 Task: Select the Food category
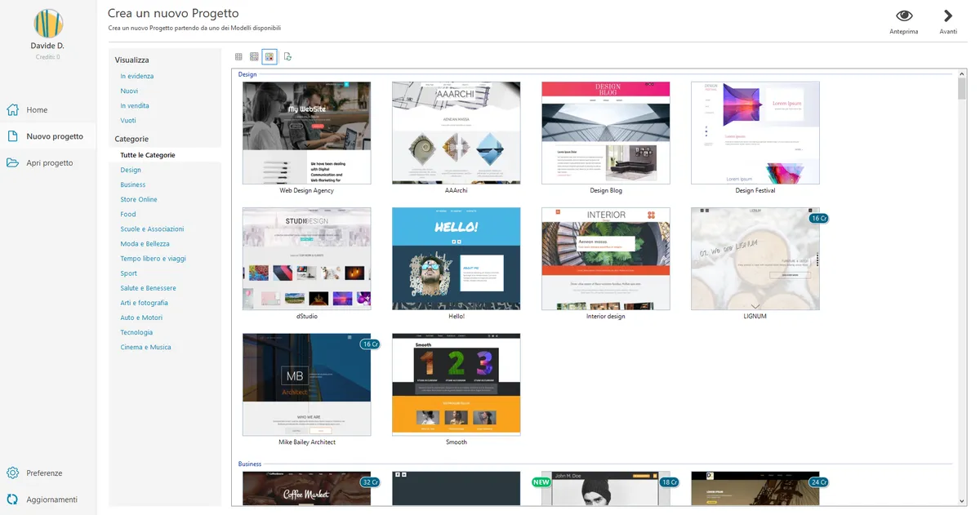coord(128,214)
